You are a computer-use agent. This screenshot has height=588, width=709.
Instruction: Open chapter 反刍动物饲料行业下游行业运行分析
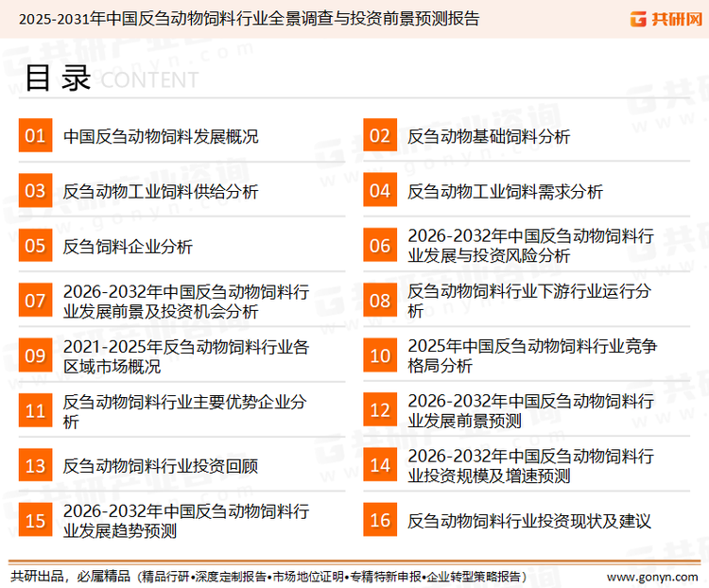pyautogui.click(x=529, y=301)
